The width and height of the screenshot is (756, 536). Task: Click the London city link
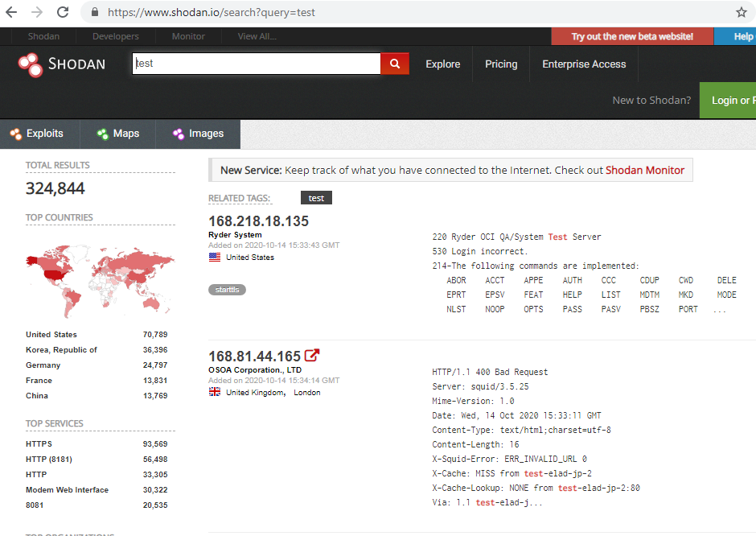(307, 393)
